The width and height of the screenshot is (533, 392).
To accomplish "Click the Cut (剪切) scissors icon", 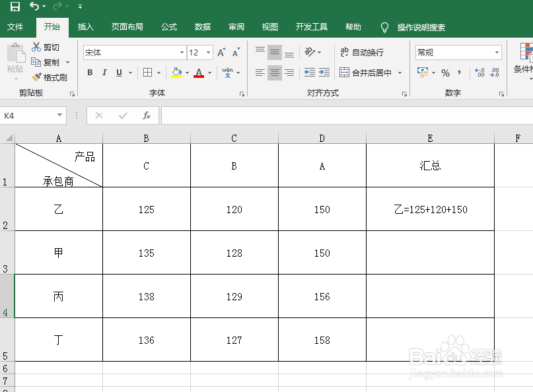I will click(36, 47).
